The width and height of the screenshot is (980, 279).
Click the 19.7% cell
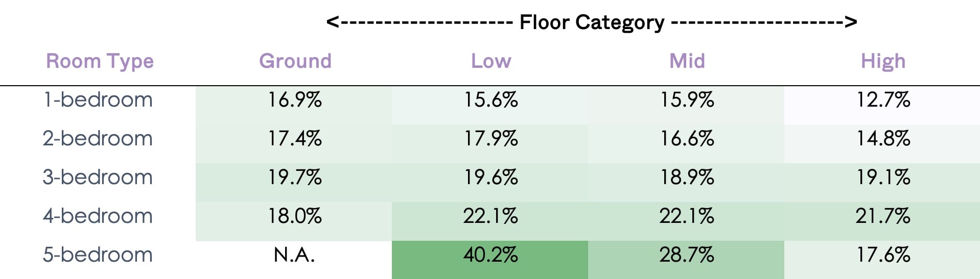pyautogui.click(x=294, y=177)
